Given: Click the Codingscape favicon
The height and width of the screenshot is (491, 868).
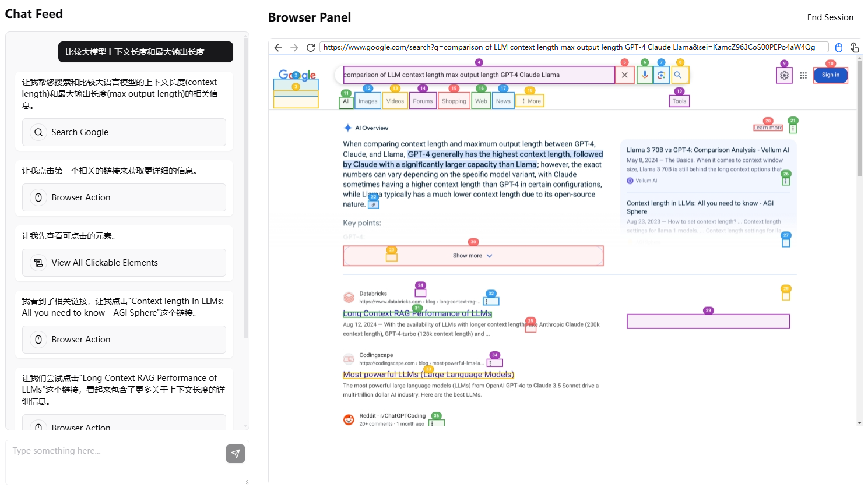Looking at the screenshot, I should pyautogui.click(x=349, y=359).
